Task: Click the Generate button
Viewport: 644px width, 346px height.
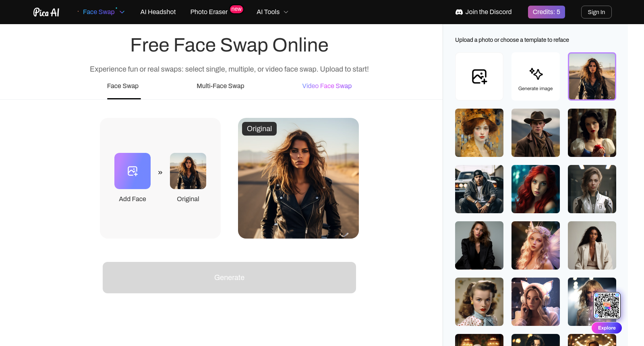Action: (x=229, y=278)
